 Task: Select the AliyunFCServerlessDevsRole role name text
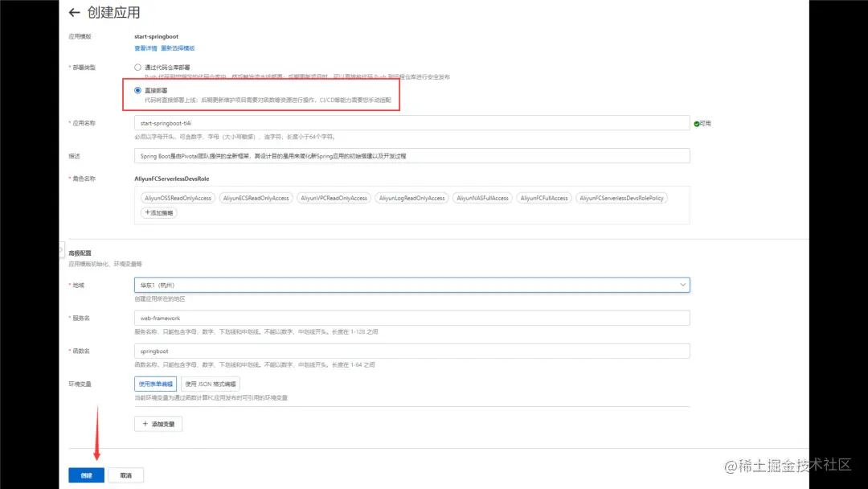172,179
